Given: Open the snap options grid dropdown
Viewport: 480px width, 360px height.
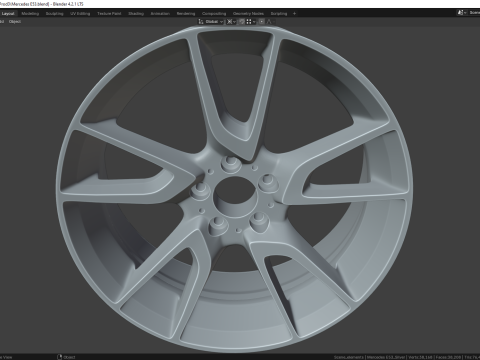Looking at the screenshot, I should (x=251, y=22).
